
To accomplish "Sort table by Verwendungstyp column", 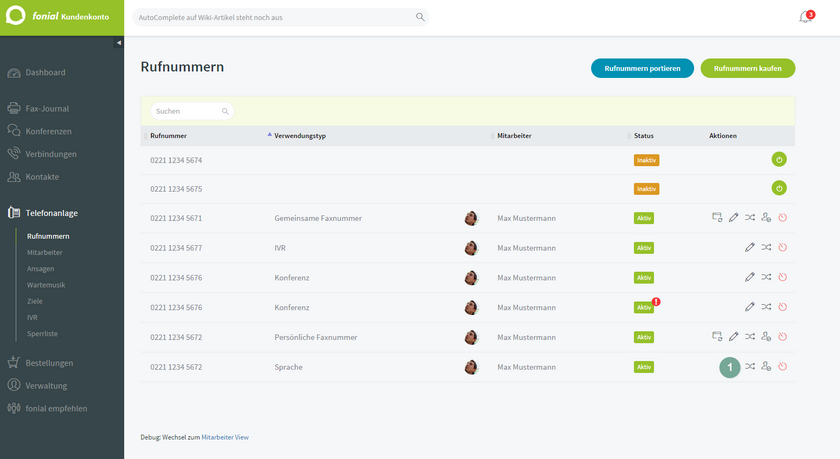I will coord(300,136).
